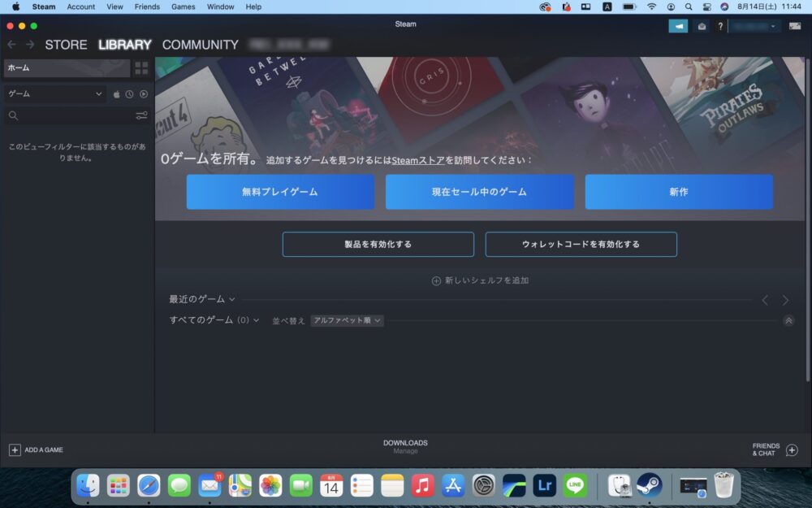Click the Wi-Fi status icon
The width and height of the screenshot is (812, 508).
(x=651, y=7)
